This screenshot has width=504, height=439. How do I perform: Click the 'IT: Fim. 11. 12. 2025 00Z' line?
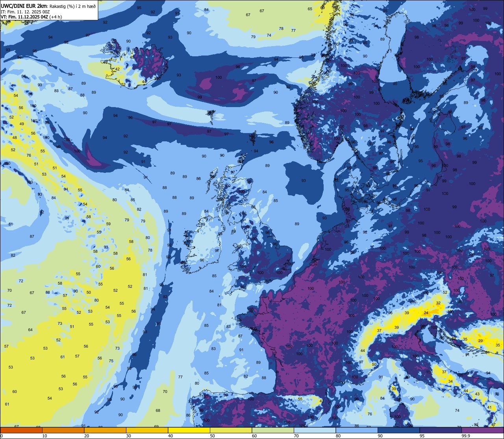tap(25, 12)
